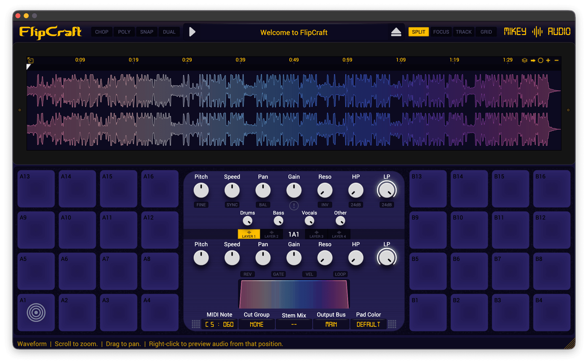Screen dimensions: 588x364
Task: Click the yellow arrow icon above waveform
Action: [x=533, y=60]
